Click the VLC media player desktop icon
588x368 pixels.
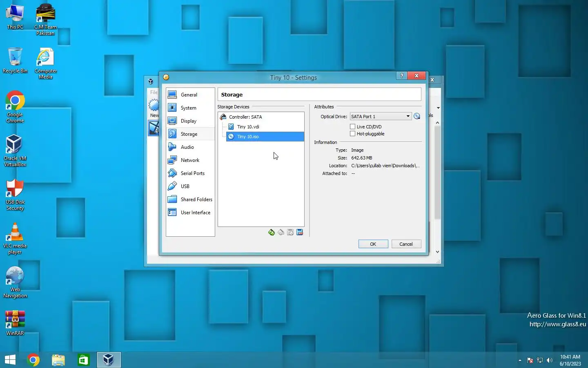15,238
